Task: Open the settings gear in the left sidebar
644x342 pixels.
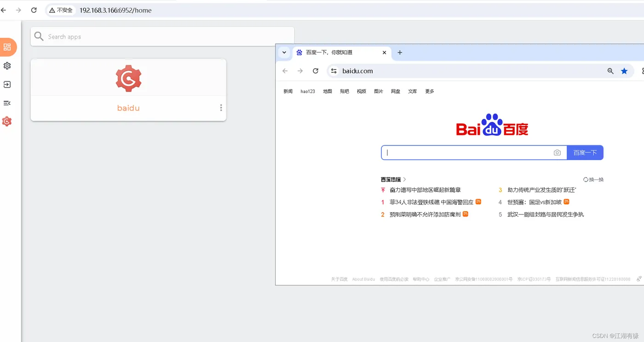Action: (7, 66)
